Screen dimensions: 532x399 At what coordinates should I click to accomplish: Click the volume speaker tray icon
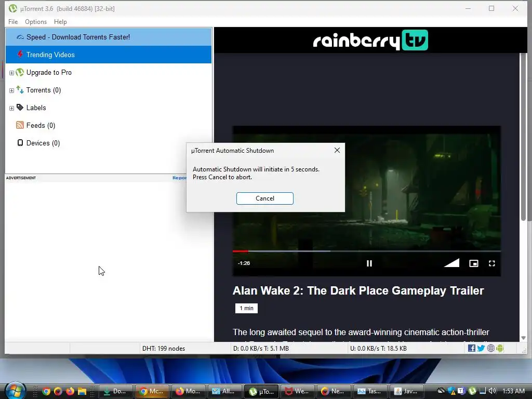492,391
